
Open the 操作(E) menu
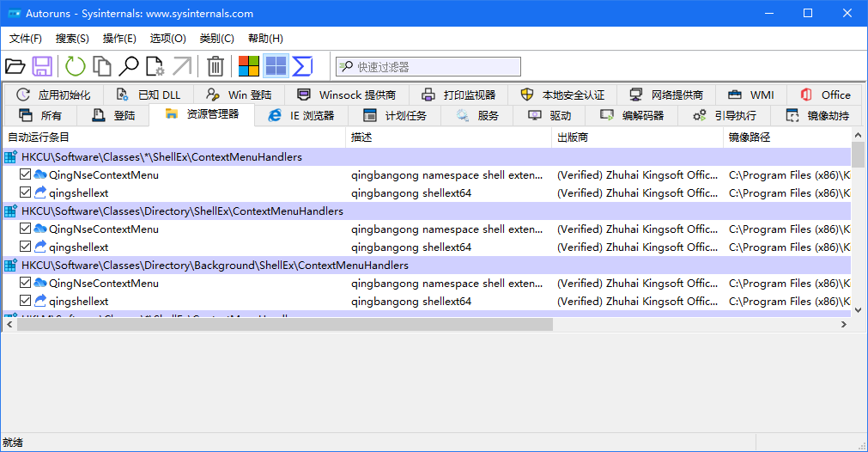coord(119,38)
